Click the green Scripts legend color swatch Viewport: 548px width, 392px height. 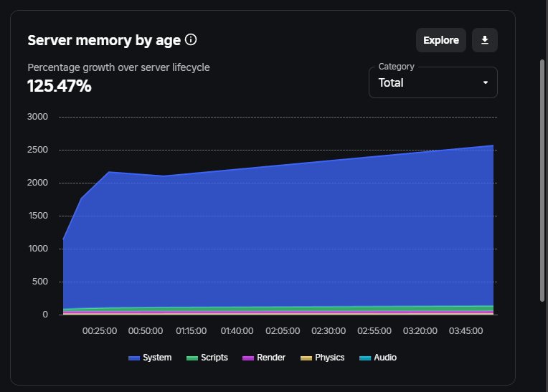click(x=192, y=358)
